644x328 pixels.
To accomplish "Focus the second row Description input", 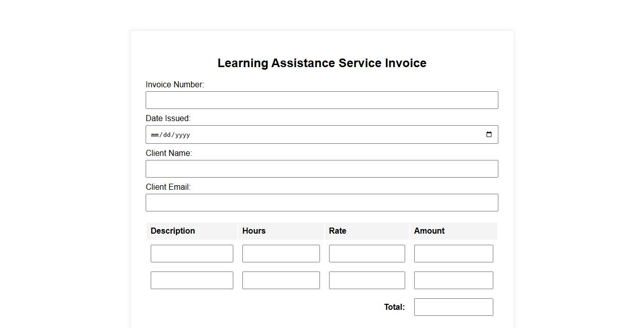I will 191,281.
